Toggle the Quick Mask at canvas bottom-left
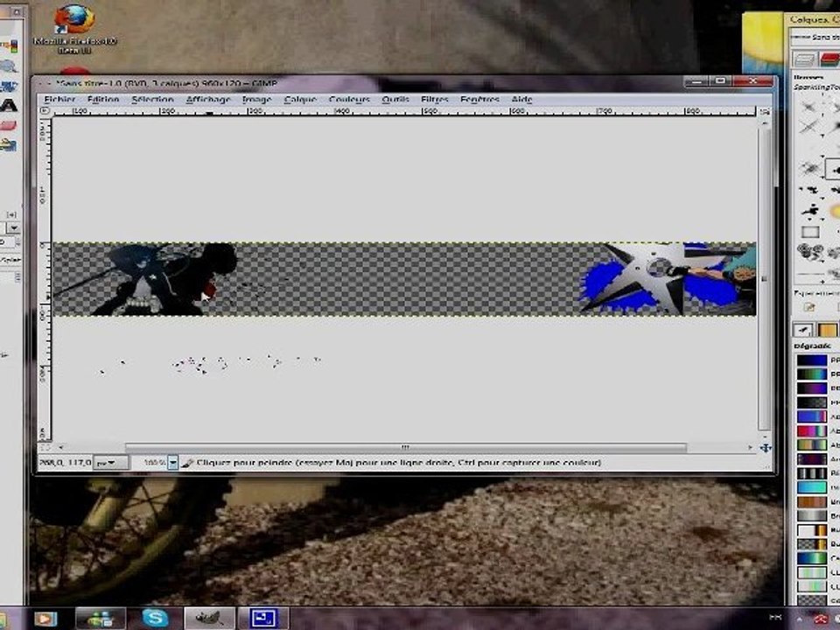This screenshot has height=630, width=840. [45, 447]
